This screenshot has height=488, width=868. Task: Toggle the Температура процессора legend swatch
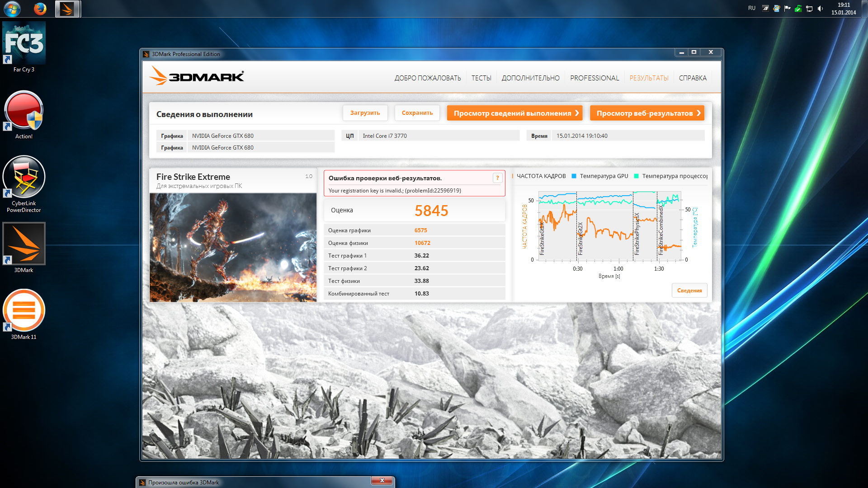pos(636,176)
